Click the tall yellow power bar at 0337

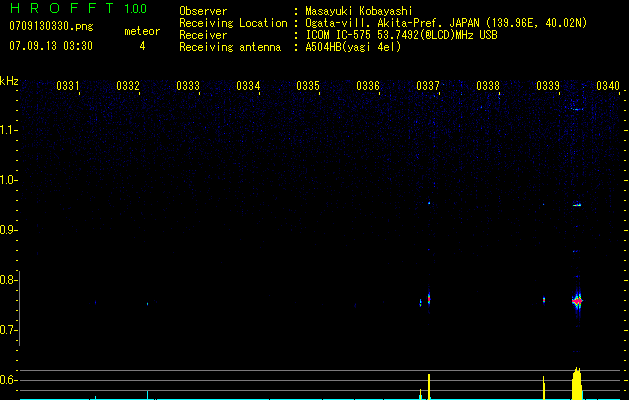(x=429, y=386)
